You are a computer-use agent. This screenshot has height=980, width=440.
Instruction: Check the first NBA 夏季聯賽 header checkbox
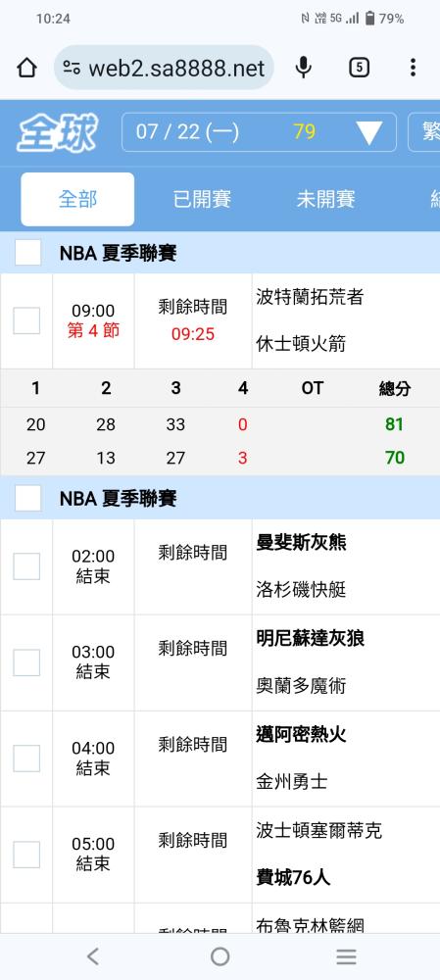[28, 253]
